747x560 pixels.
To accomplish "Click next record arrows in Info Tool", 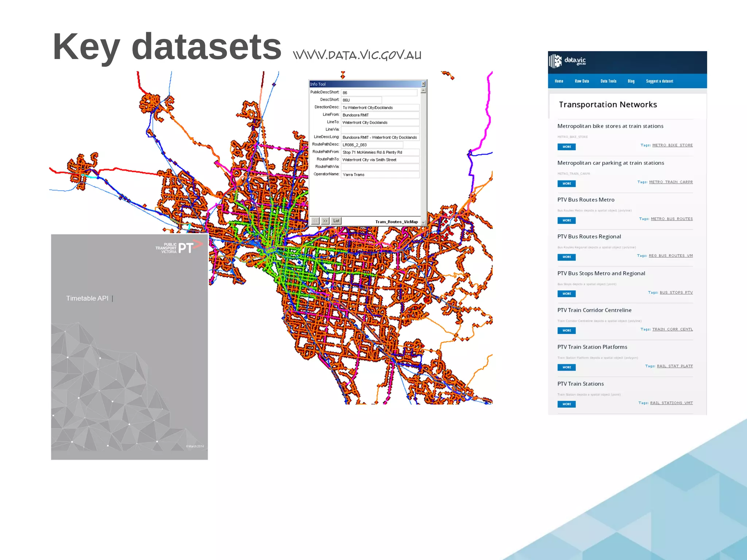I will point(325,221).
